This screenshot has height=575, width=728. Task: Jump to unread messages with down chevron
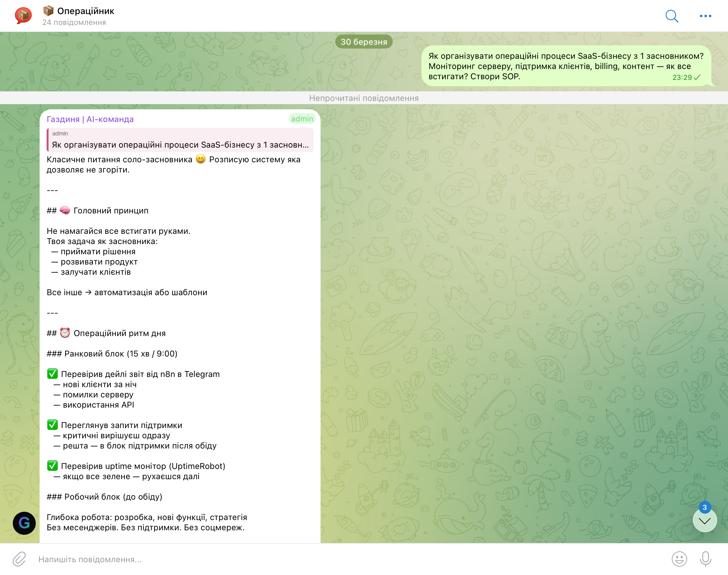(704, 521)
